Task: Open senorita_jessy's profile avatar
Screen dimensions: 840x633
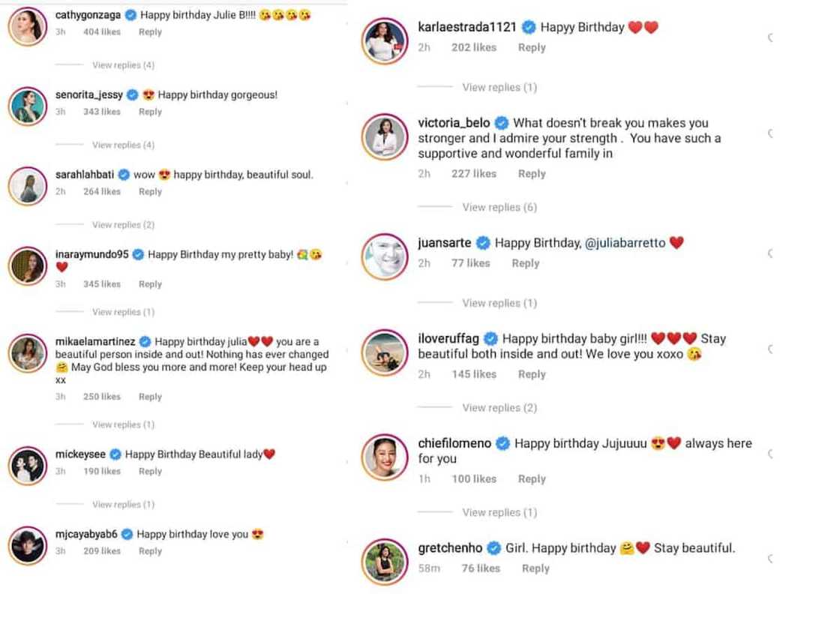Action: (x=28, y=106)
